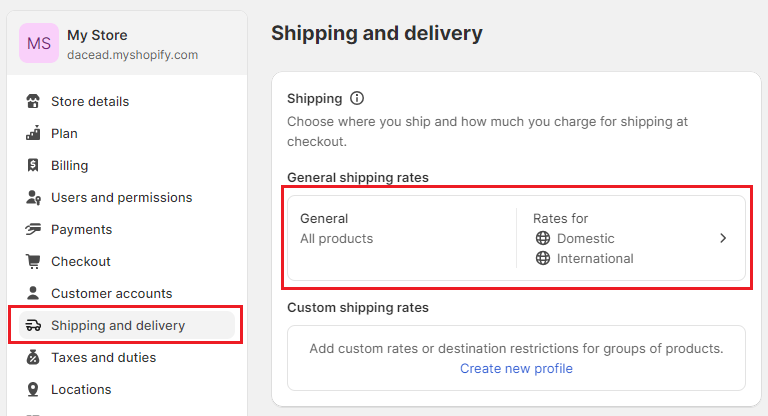Click the Plan icon in sidebar

point(33,133)
